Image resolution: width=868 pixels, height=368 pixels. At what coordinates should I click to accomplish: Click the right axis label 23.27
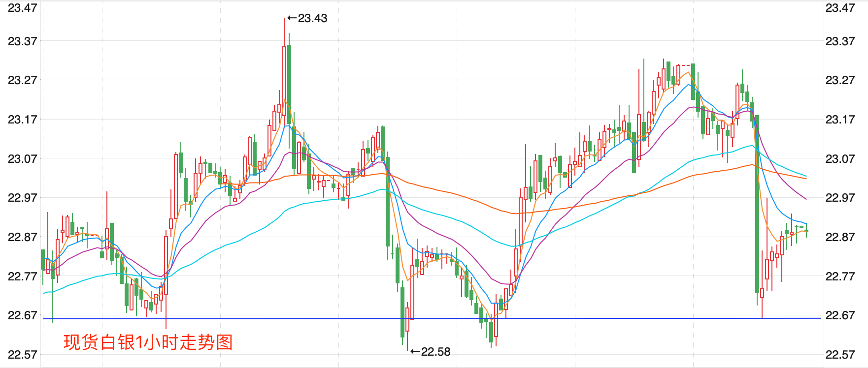[x=840, y=80]
